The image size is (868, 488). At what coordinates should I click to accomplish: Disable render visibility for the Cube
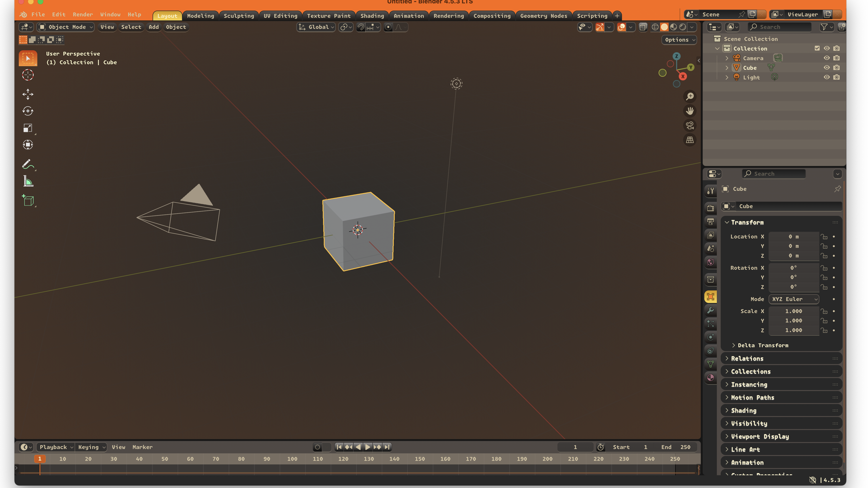[x=837, y=67]
